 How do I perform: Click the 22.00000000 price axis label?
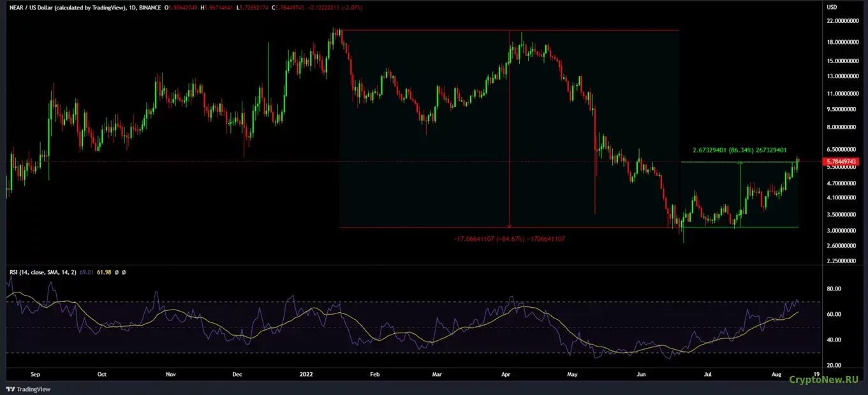[x=843, y=21]
